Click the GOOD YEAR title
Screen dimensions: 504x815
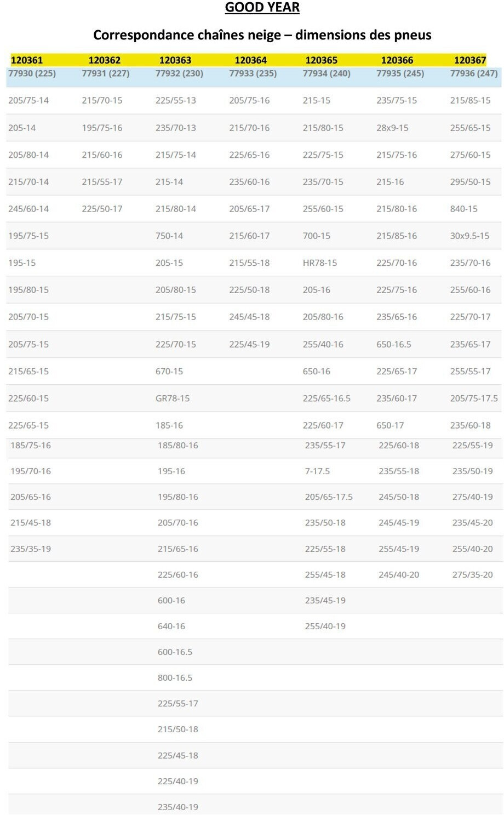pyautogui.click(x=262, y=8)
